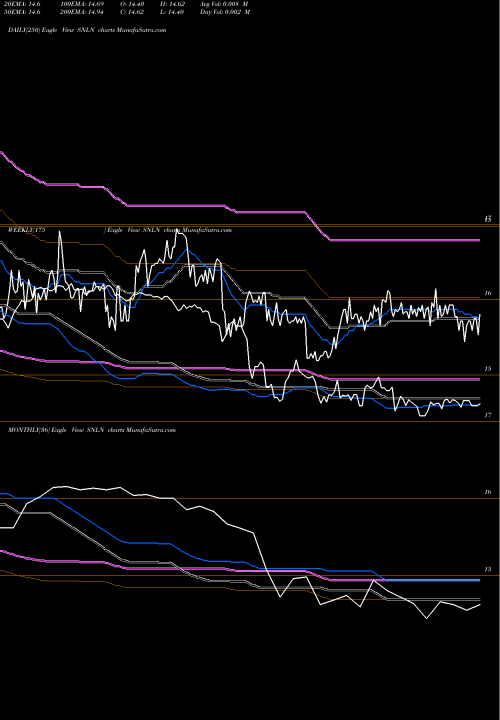Click the 100EMA: 14.69 reading

click(x=82, y=4)
